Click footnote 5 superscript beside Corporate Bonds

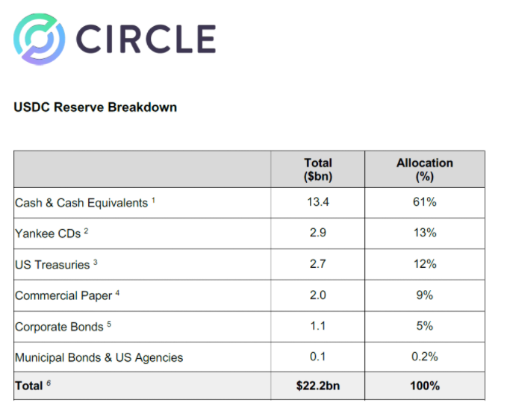109,324
